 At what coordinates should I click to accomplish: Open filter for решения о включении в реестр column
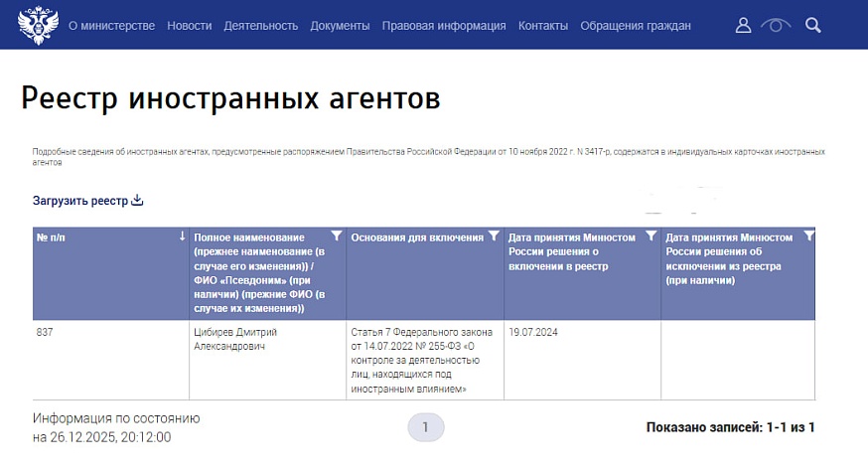coord(651,236)
